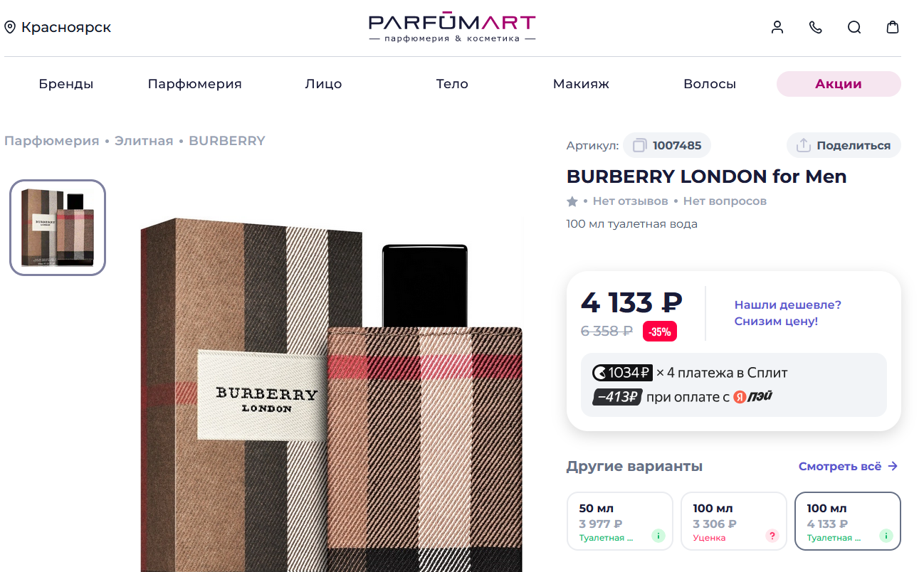The height and width of the screenshot is (572, 924).
Task: Select the Burberry product thumbnail
Action: tap(58, 228)
